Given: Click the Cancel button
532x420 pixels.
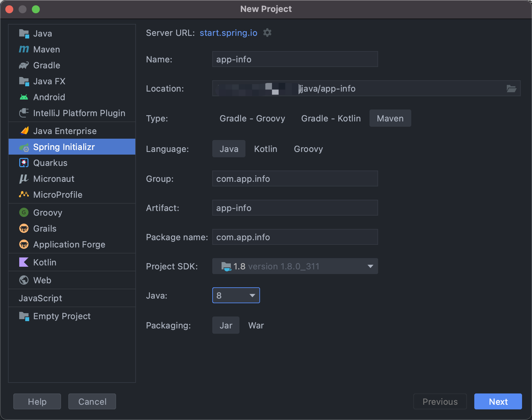Looking at the screenshot, I should (x=92, y=402).
